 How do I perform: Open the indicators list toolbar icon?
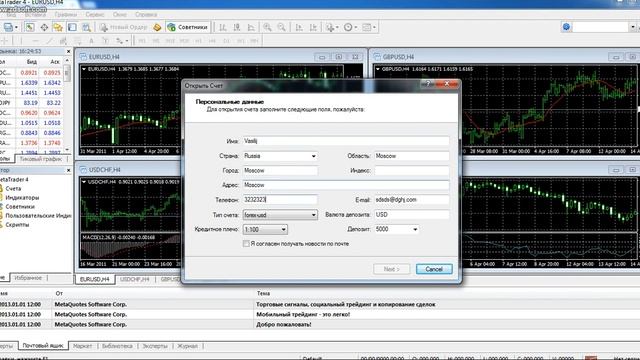click(x=330, y=27)
